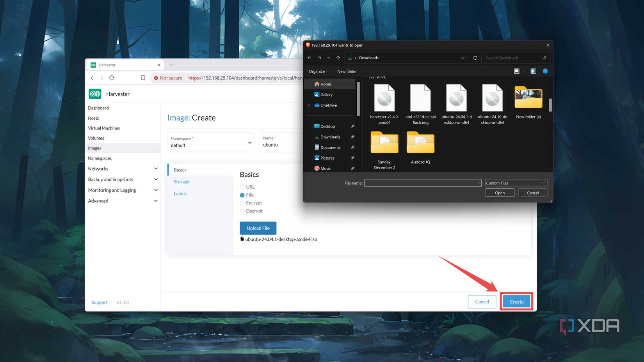Viewport: 644px width, 362px height.
Task: Click the Upload File button
Action: (258, 228)
